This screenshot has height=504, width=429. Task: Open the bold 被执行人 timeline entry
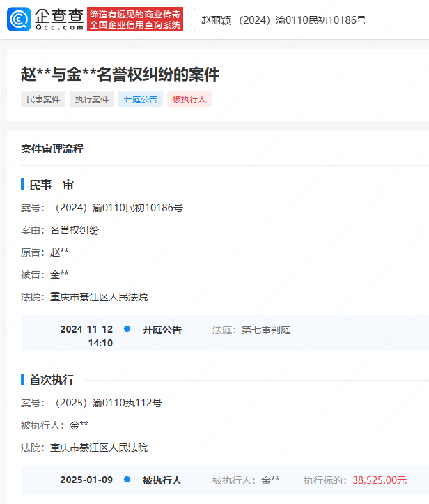point(162,480)
